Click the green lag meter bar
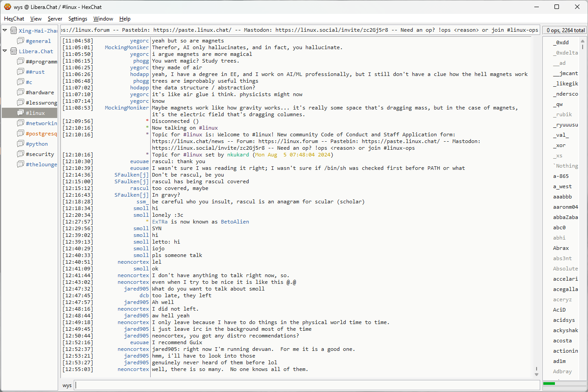The height and width of the screenshot is (392, 588). tap(549, 384)
